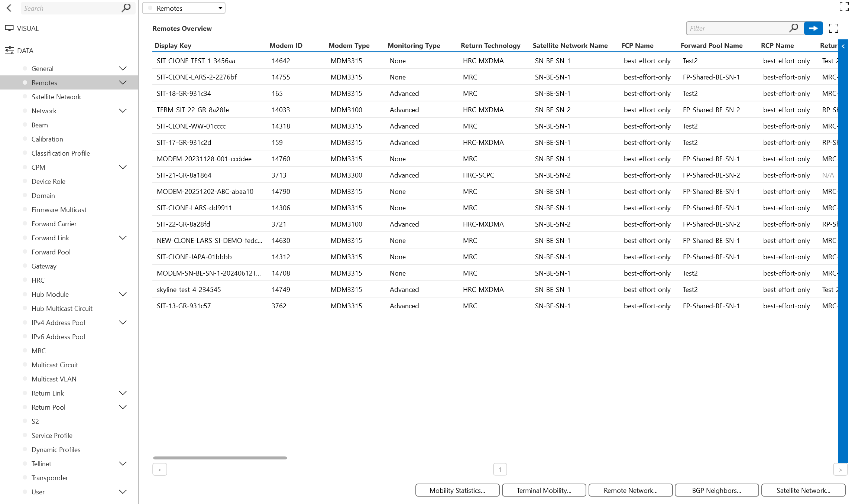
Task: Click the DATA sliders icon
Action: [x=9, y=51]
